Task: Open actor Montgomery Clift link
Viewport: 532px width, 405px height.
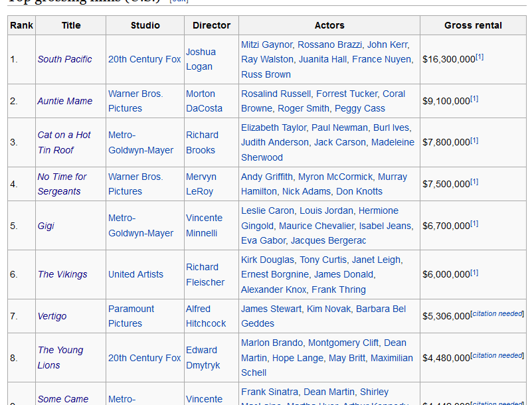Action: pos(343,343)
